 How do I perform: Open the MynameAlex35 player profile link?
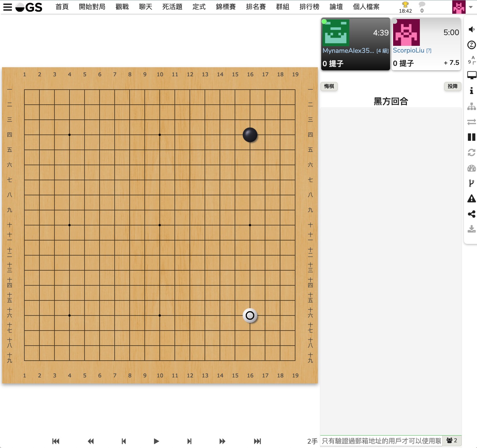coord(348,51)
